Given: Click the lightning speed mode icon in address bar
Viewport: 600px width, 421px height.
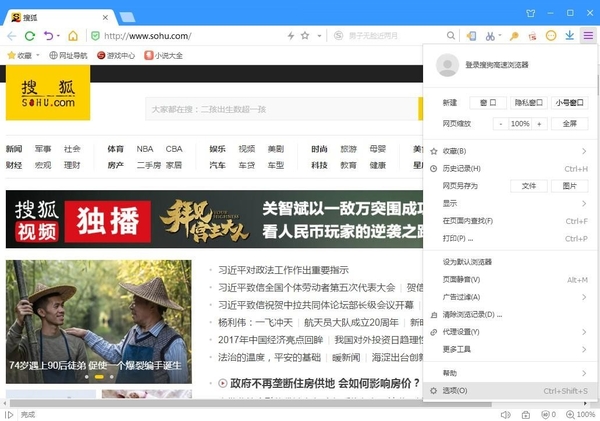Looking at the screenshot, I should (x=290, y=36).
